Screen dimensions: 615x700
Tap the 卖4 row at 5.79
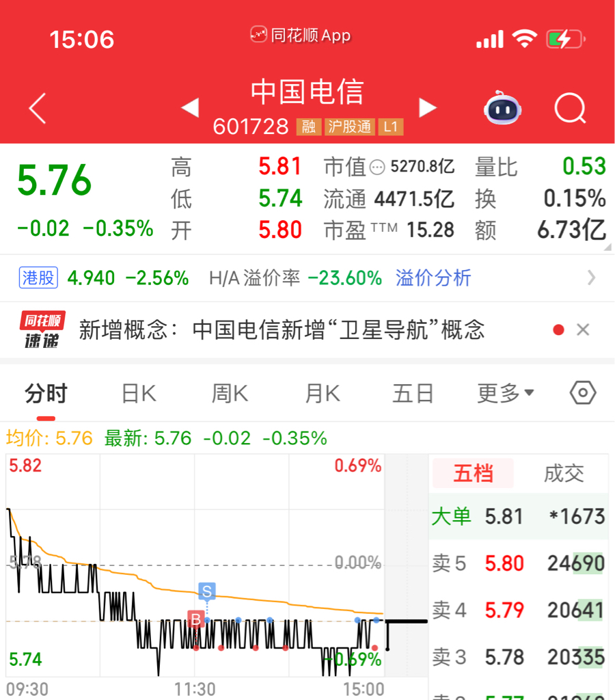click(x=518, y=610)
